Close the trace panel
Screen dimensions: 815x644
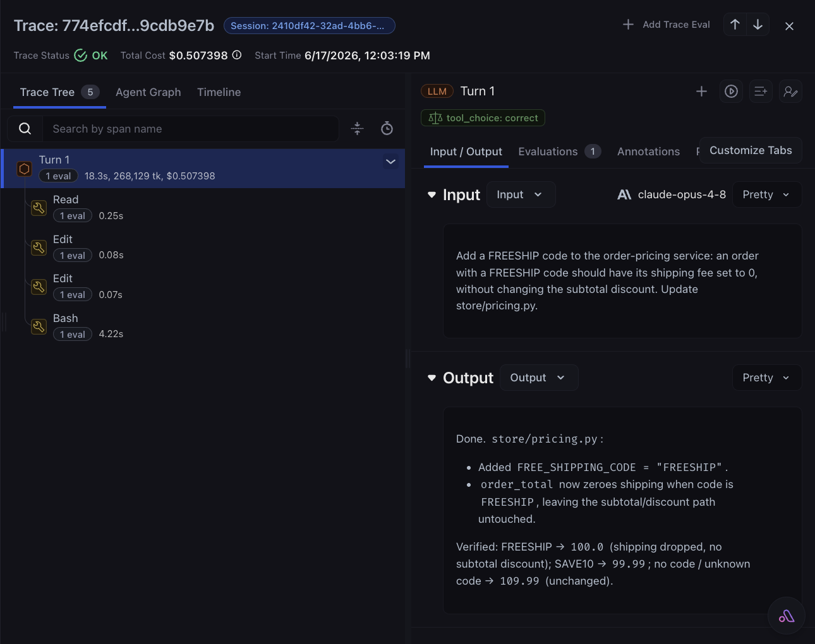click(789, 26)
